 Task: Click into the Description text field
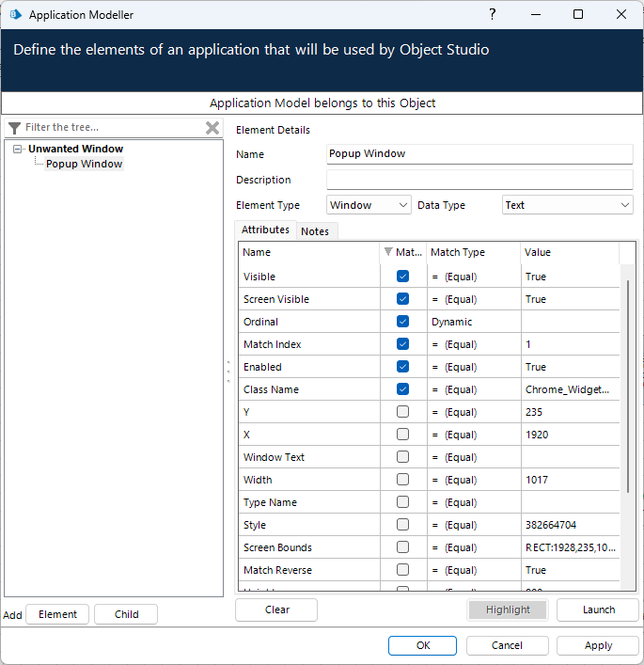click(x=479, y=180)
